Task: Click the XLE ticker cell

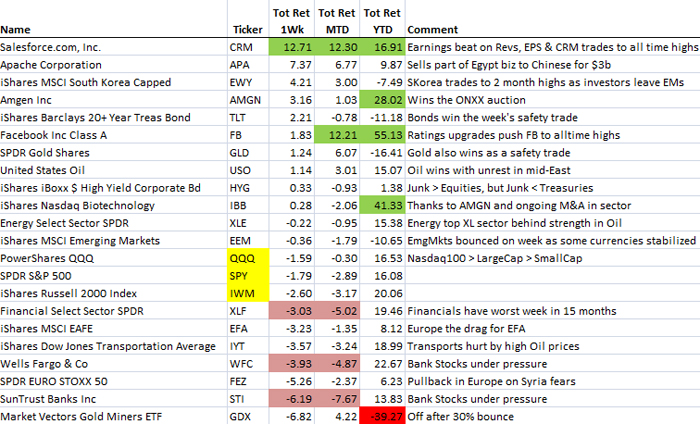Action: (x=248, y=223)
